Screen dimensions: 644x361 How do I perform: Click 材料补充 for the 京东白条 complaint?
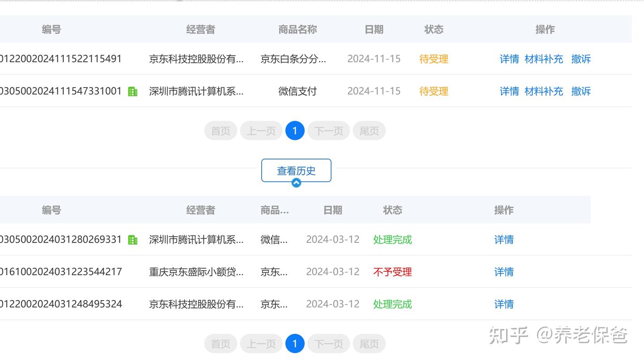tap(544, 59)
